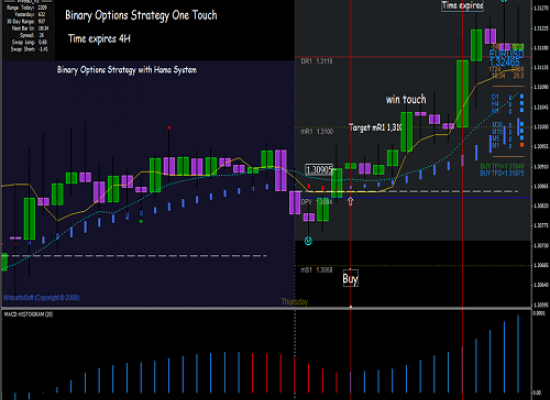Select the M30 timeframe trend square
This screenshot has height=400, width=550.
522,124
